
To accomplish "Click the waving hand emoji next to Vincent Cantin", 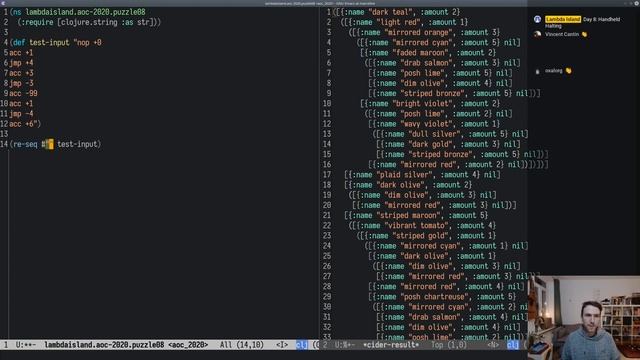I will (584, 34).
